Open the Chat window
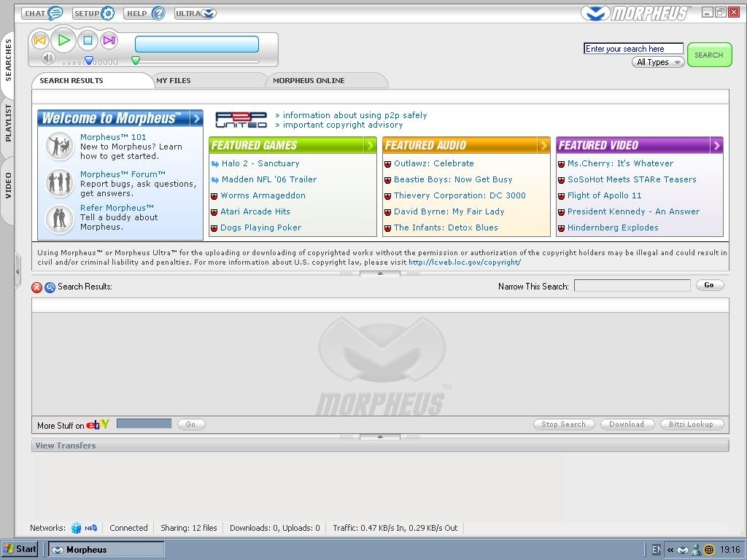This screenshot has width=747, height=560. (x=42, y=13)
